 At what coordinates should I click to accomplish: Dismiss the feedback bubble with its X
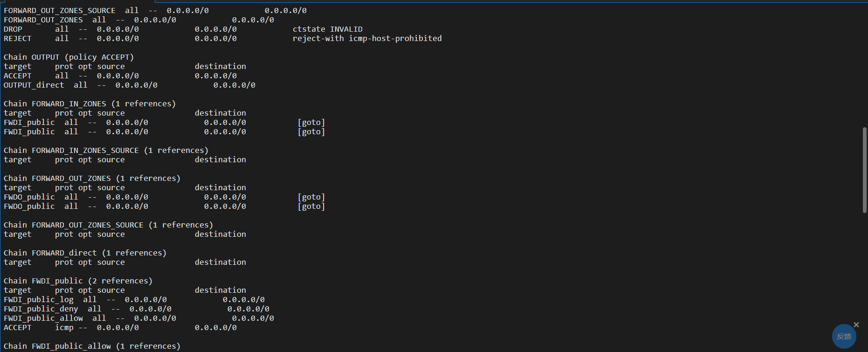[x=856, y=324]
